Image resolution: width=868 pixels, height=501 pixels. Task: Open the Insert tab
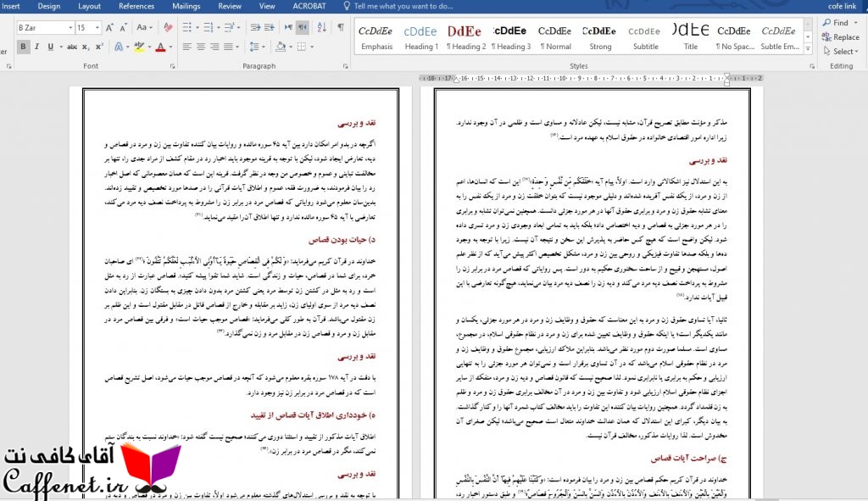(11, 6)
